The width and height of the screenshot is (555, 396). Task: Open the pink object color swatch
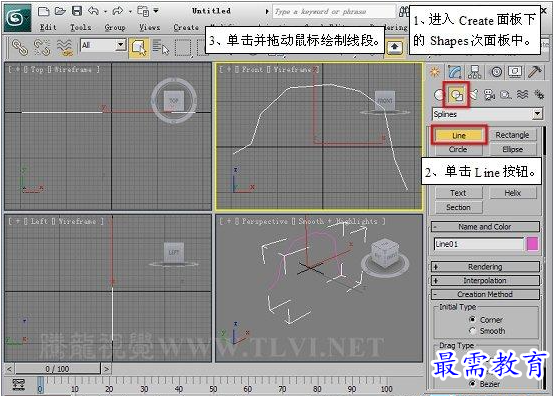click(x=532, y=244)
